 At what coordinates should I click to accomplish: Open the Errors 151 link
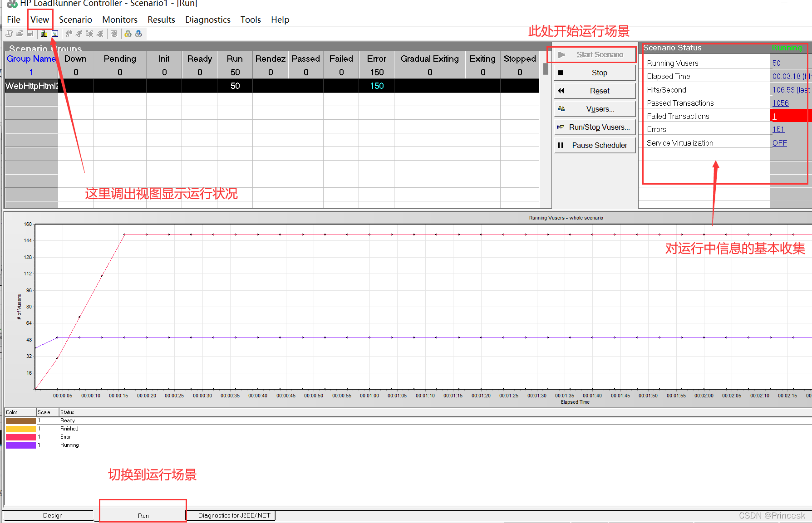click(x=778, y=129)
